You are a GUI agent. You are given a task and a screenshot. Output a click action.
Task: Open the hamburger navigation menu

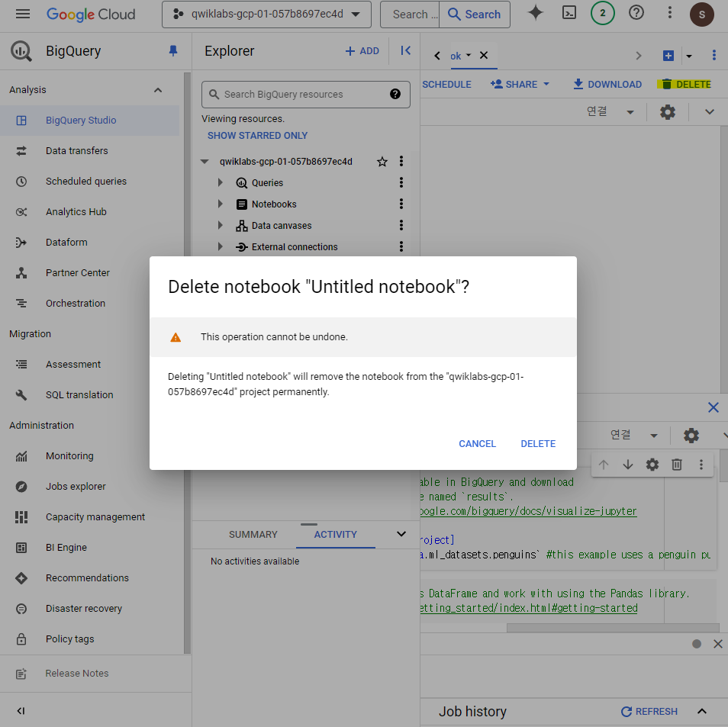(22, 14)
